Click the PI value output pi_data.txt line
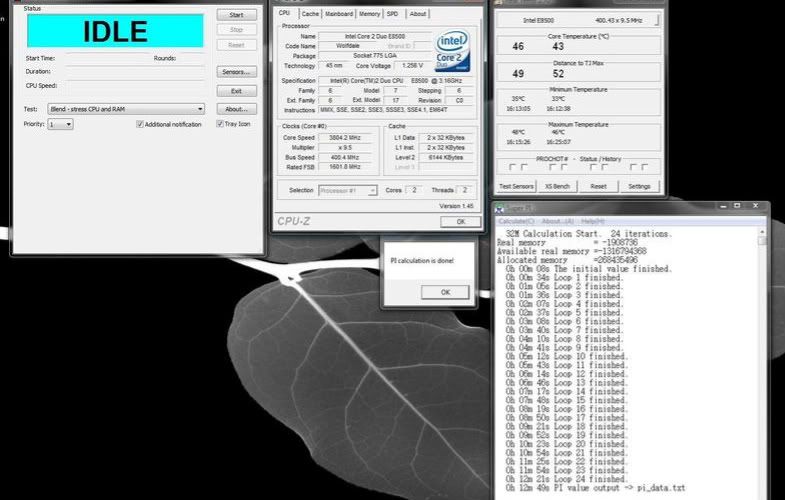The width and height of the screenshot is (785, 500). coord(595,488)
